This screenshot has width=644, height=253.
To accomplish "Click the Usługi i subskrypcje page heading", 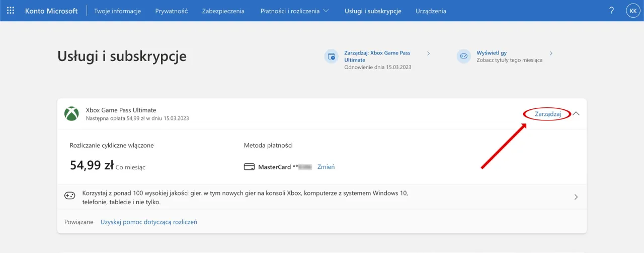I will (x=122, y=56).
